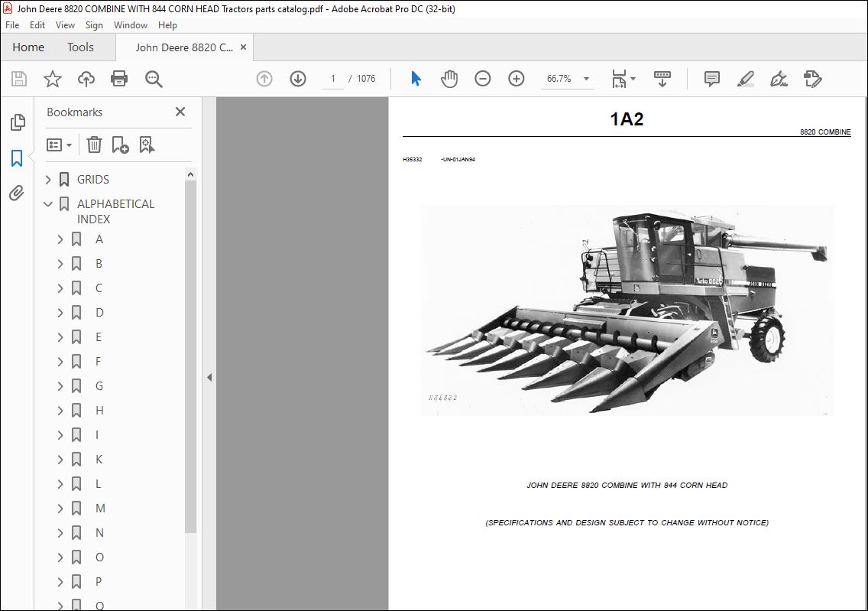The height and width of the screenshot is (611, 868).
Task: Open the Window menu
Action: tap(131, 25)
